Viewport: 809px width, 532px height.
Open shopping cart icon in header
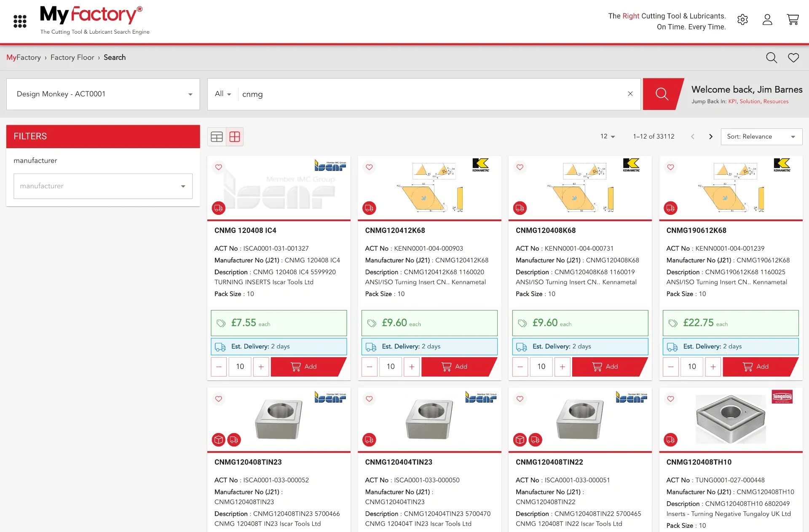coord(793,19)
